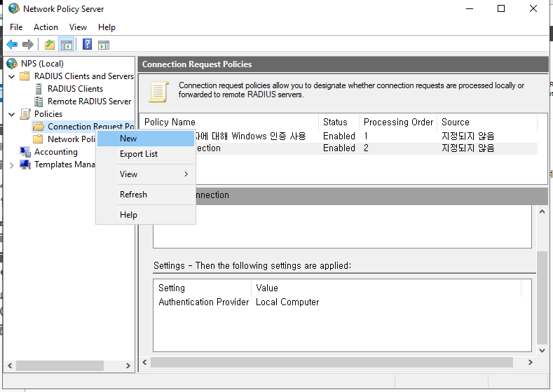Select Accounting tree item
The image size is (553, 392).
click(56, 152)
